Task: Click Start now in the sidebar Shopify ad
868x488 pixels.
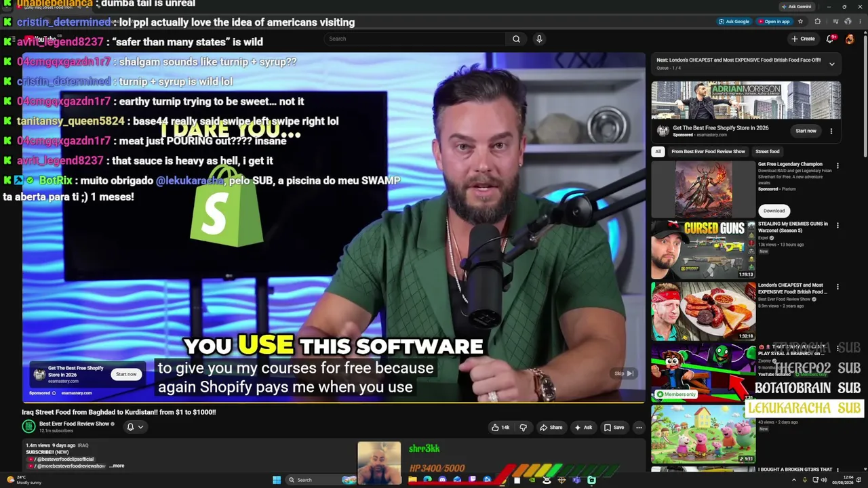Action: coord(806,131)
